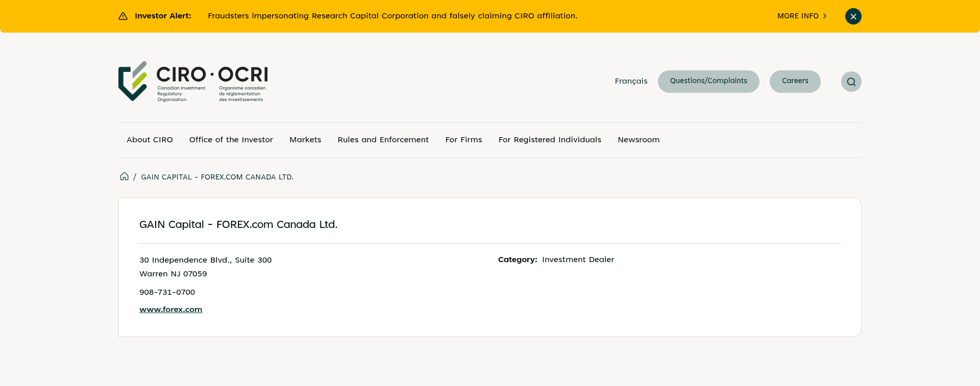Go to the Careers page
The image size is (980, 386).
[795, 82]
